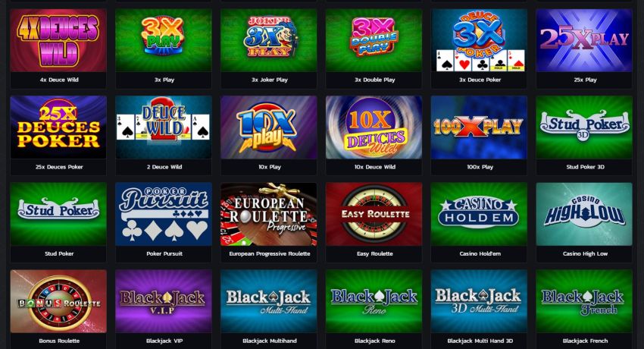Viewport: 644px width, 349px height.
Task: Open the Blackjack Reno game image
Action: pyautogui.click(x=374, y=301)
